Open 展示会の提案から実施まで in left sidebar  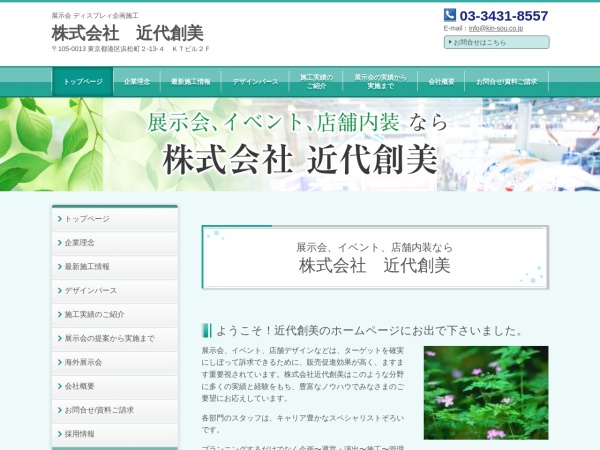coord(109,338)
